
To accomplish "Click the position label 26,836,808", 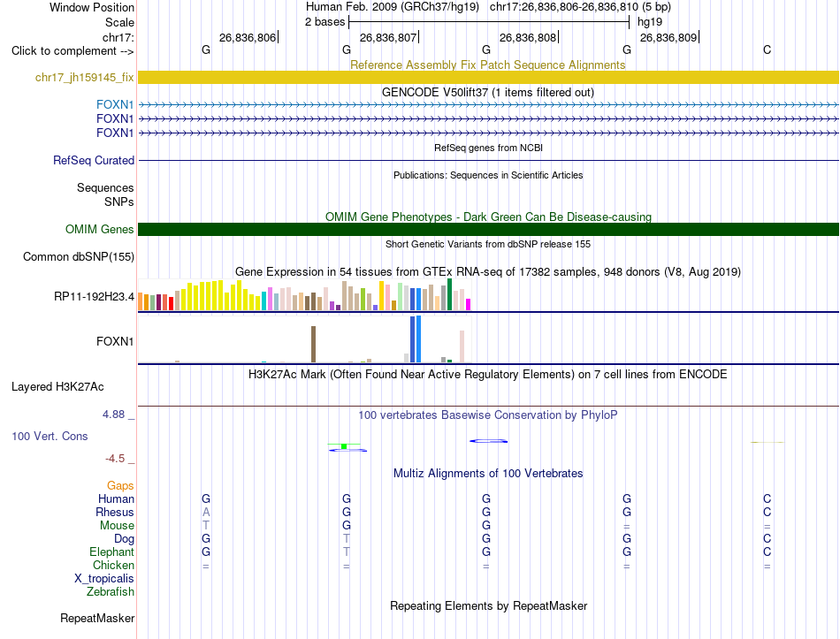I will pyautogui.click(x=528, y=37).
